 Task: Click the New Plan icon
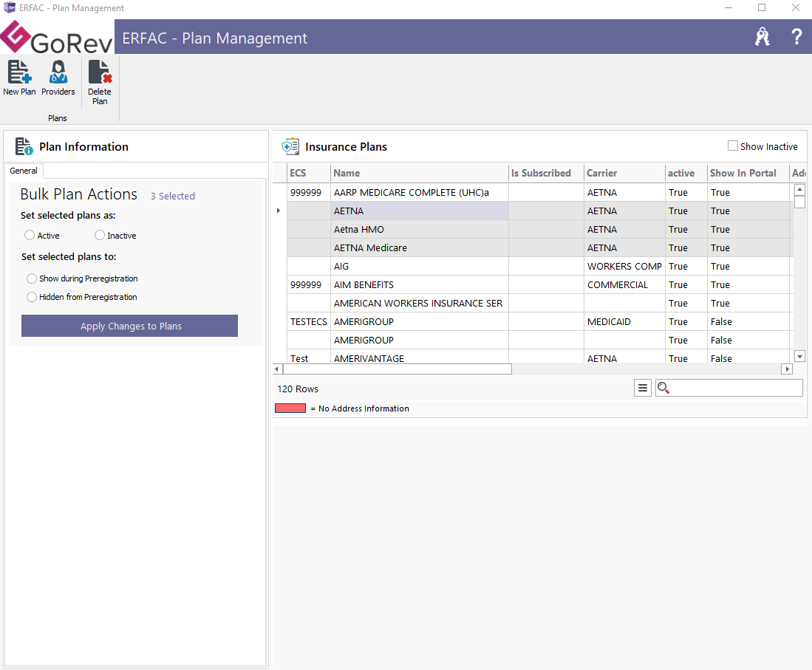[19, 72]
